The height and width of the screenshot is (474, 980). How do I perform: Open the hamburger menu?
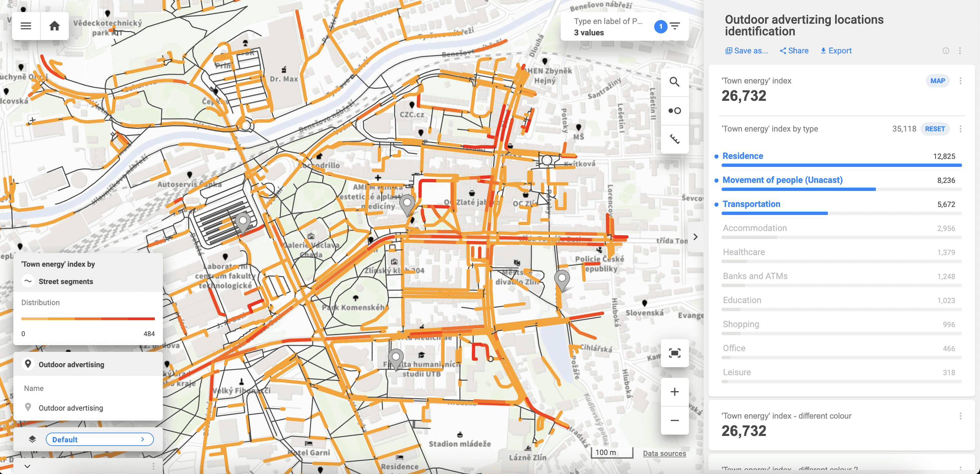click(25, 25)
